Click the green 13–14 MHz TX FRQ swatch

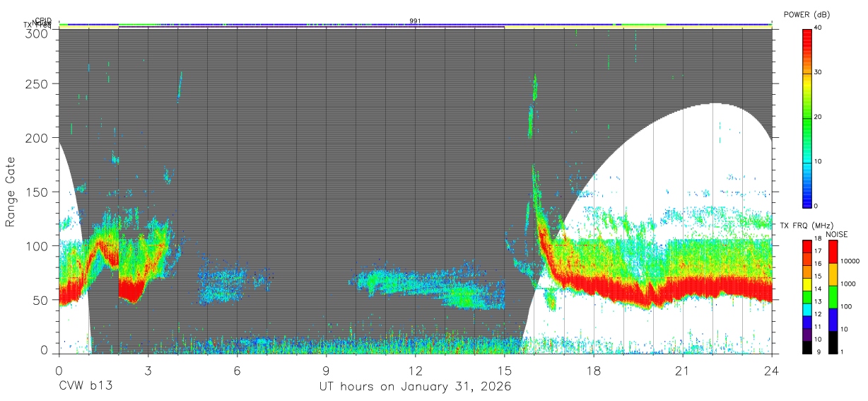(807, 296)
